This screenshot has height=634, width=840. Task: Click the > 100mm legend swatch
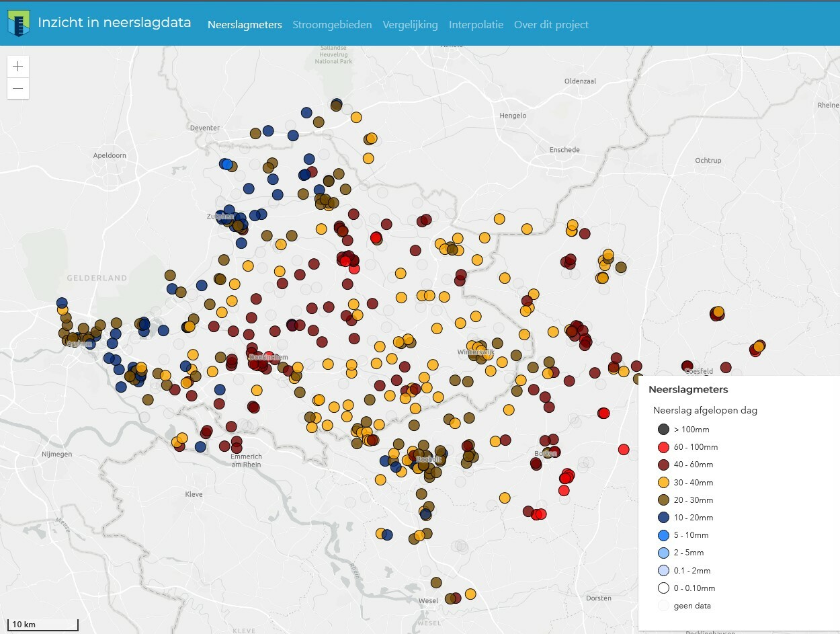664,430
